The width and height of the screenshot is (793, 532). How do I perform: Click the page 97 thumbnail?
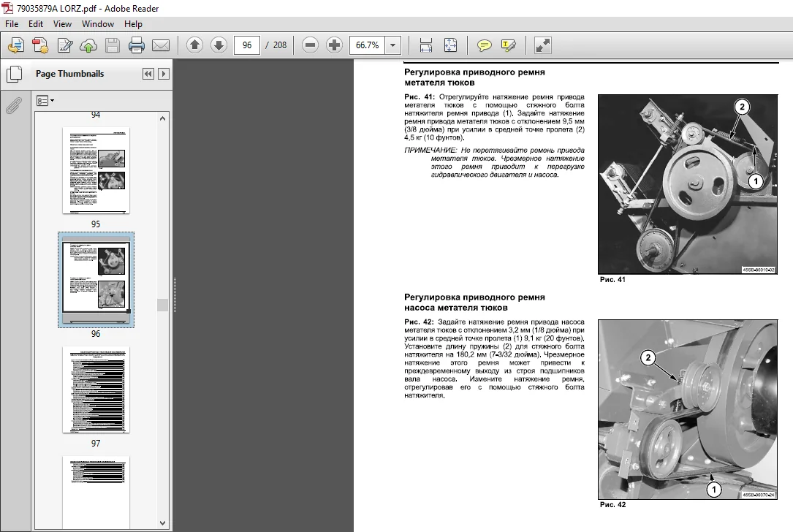96,389
